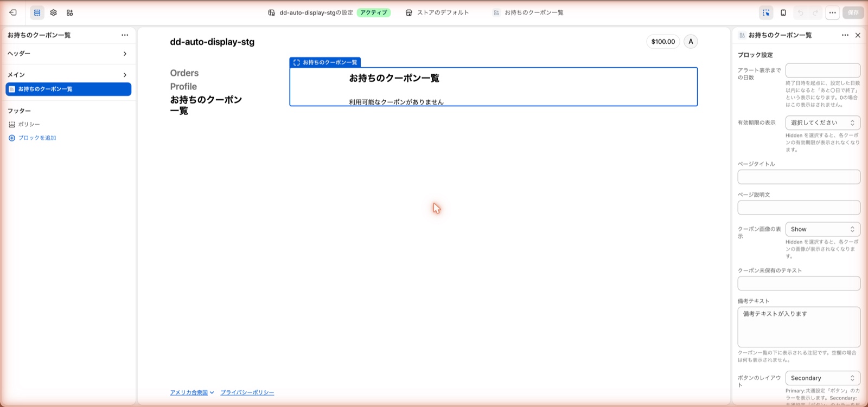Close the block settings panel

pos(858,35)
